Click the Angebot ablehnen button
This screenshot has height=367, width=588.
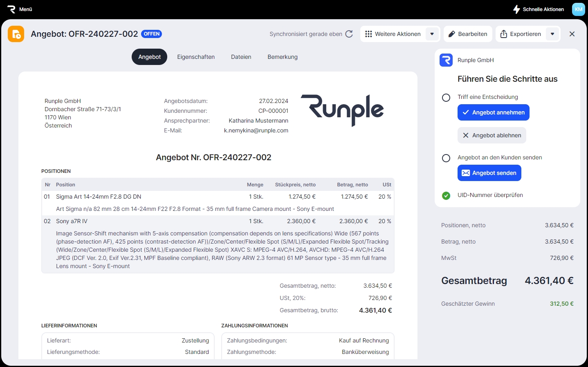pyautogui.click(x=491, y=135)
